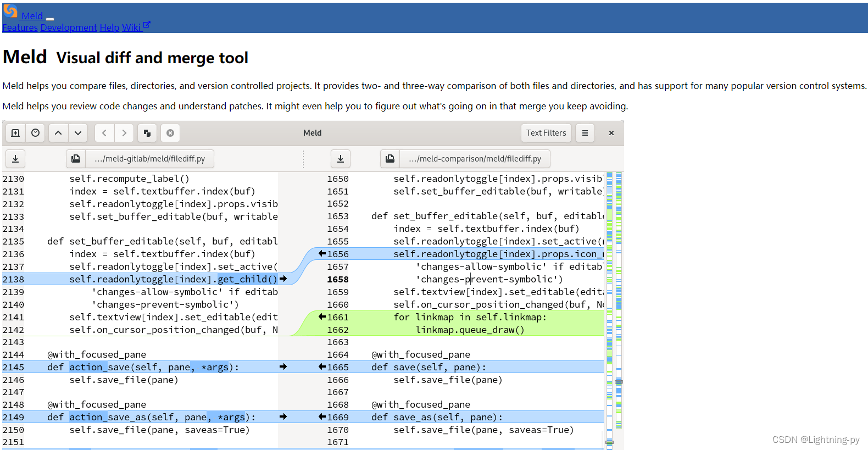Open the Text Filters button
The width and height of the screenshot is (868, 450).
click(546, 133)
